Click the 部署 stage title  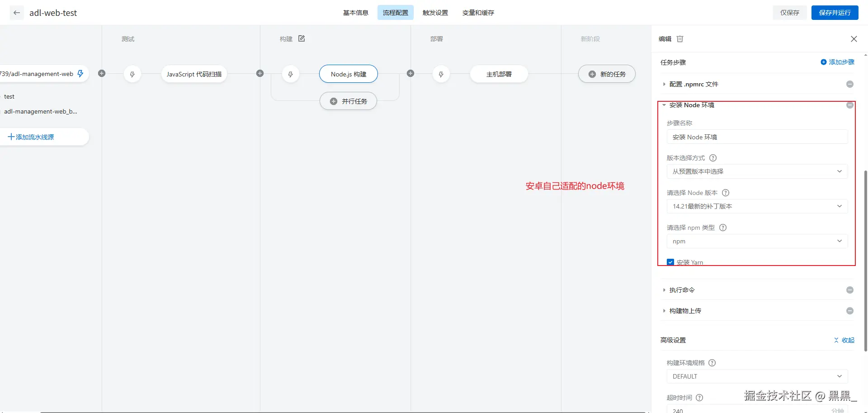coord(437,39)
